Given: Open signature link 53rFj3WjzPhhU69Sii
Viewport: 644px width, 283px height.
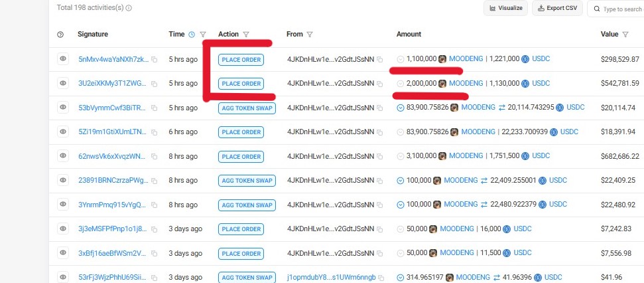Looking at the screenshot, I should 112,278.
